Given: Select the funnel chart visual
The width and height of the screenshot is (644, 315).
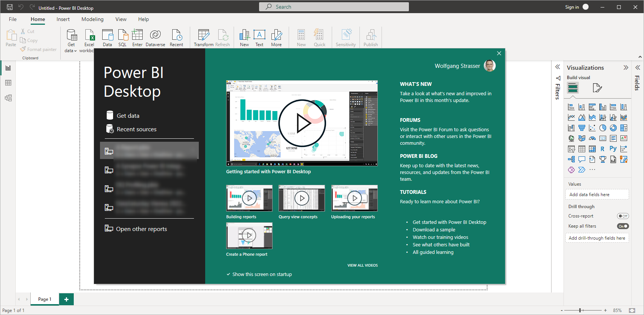Looking at the screenshot, I should pyautogui.click(x=581, y=128).
